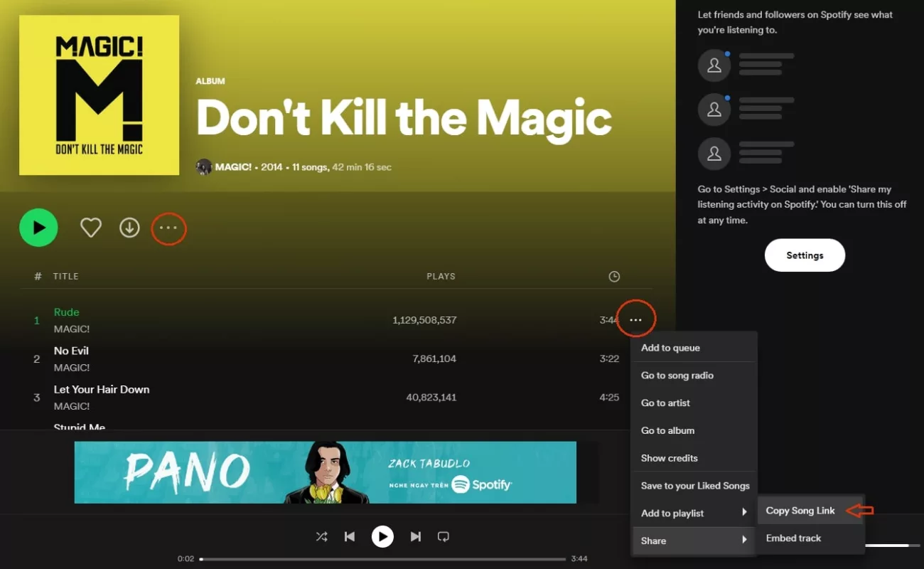This screenshot has height=569, width=924.
Task: Click the 1,129,508,537 play count
Action: click(424, 320)
